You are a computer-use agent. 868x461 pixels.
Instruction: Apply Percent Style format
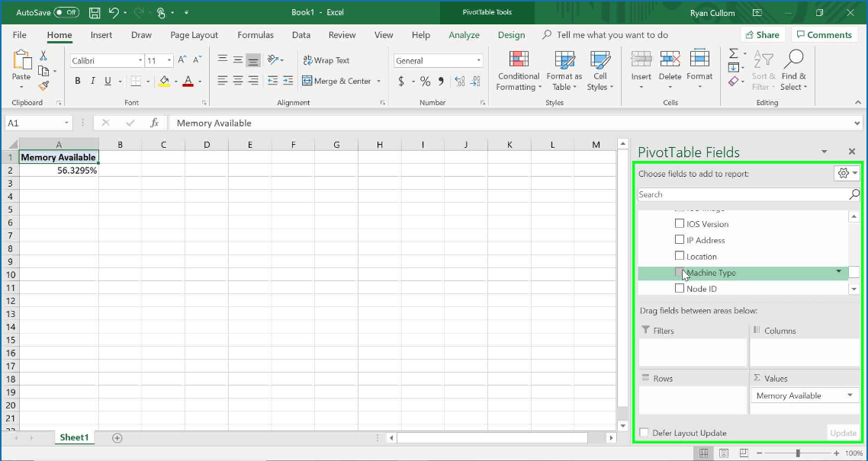pyautogui.click(x=425, y=82)
